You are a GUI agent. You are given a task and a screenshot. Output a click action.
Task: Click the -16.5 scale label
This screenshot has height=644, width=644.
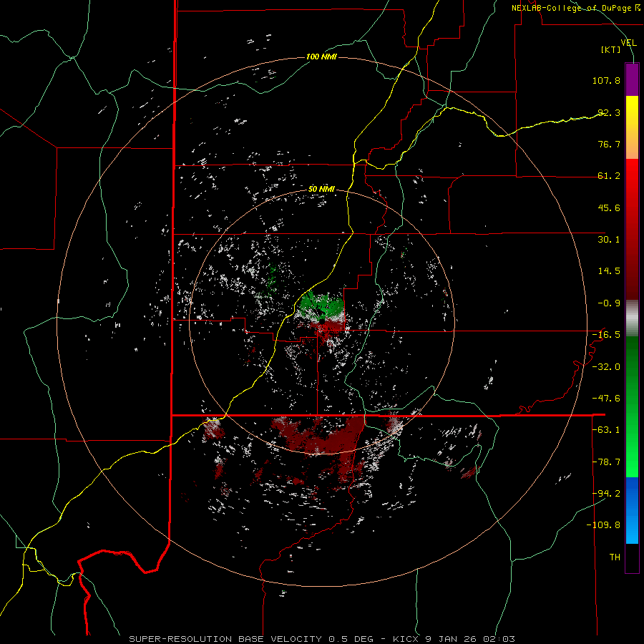[x=606, y=335]
